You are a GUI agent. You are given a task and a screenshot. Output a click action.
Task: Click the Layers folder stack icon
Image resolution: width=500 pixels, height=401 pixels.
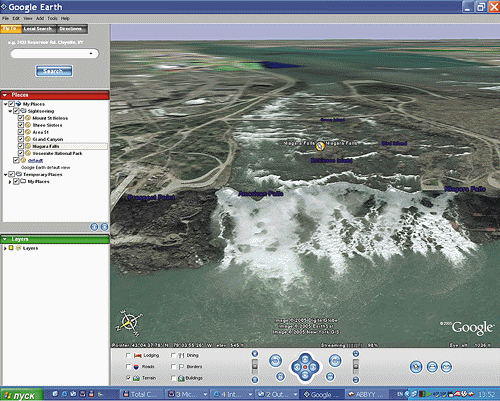[x=18, y=248]
